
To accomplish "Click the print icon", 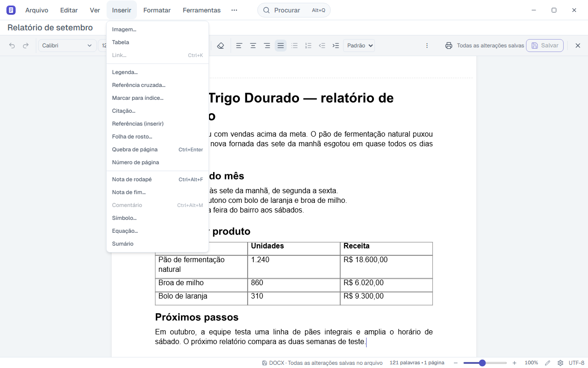I will [449, 46].
